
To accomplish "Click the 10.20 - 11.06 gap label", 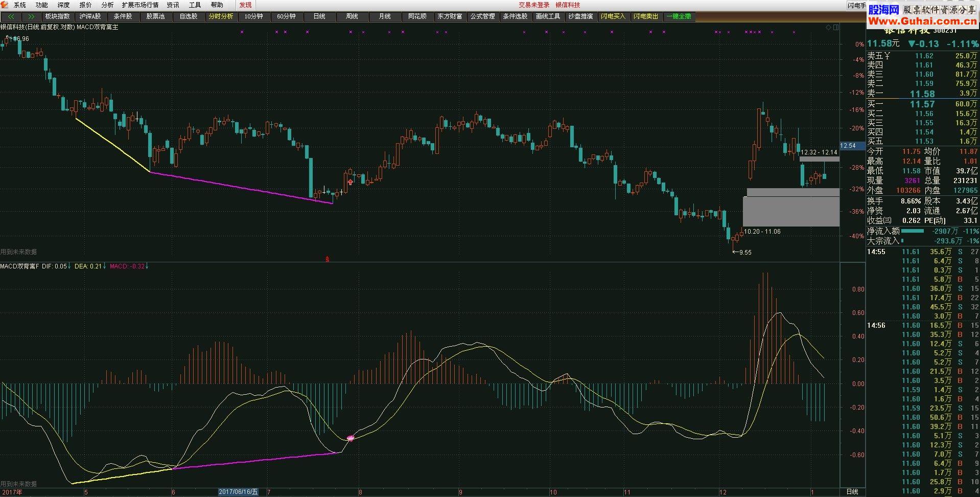I will [x=762, y=232].
